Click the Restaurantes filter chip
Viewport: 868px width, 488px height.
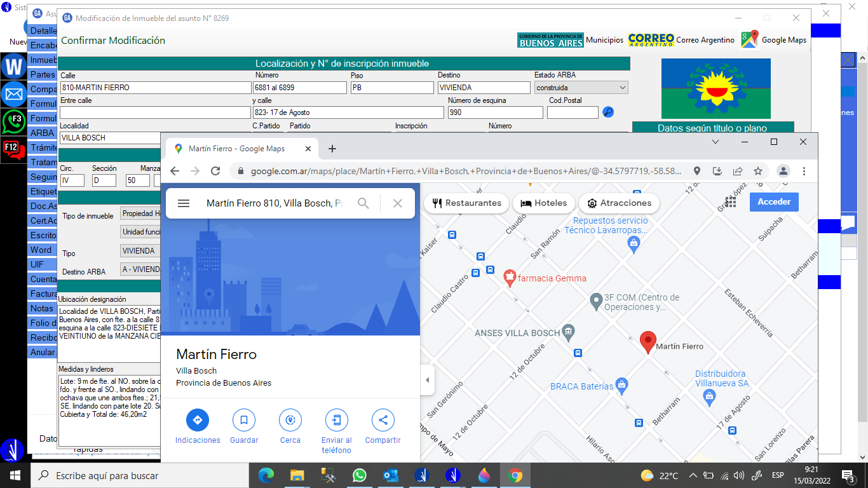[x=466, y=203]
